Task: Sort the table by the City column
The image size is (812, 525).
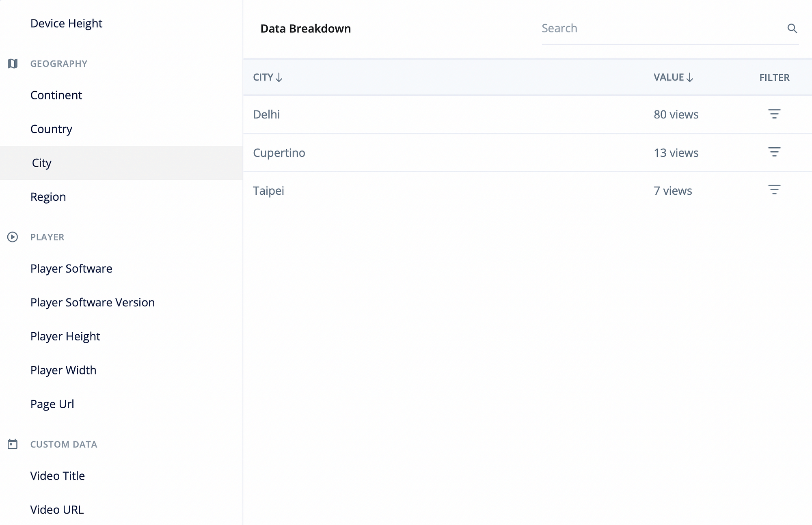Action: [x=268, y=77]
